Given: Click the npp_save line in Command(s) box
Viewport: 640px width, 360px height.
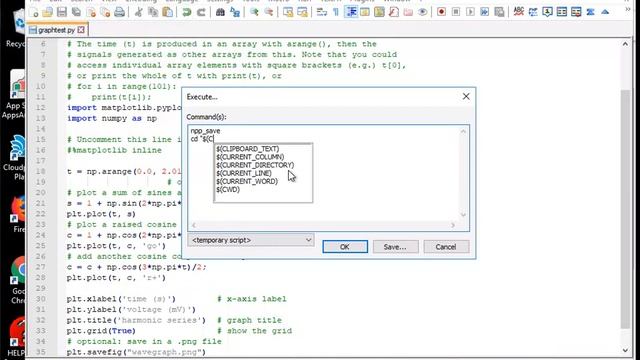Looking at the screenshot, I should 205,131.
